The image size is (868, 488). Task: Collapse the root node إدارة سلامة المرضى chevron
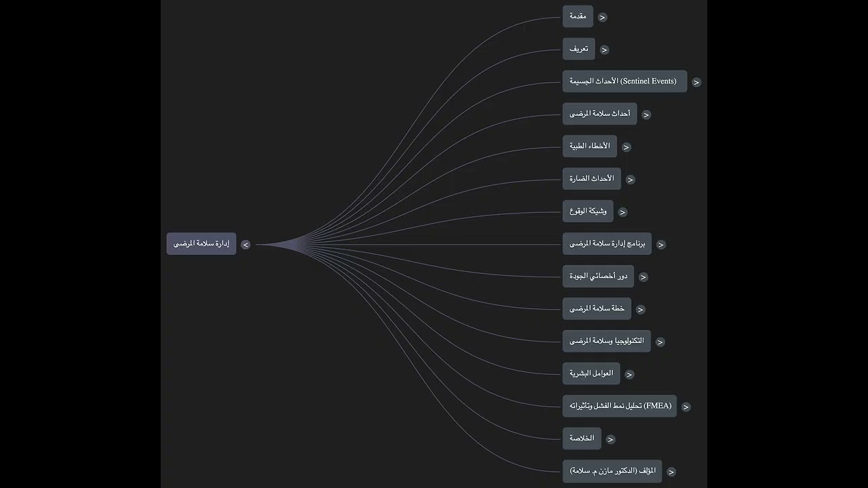245,245
